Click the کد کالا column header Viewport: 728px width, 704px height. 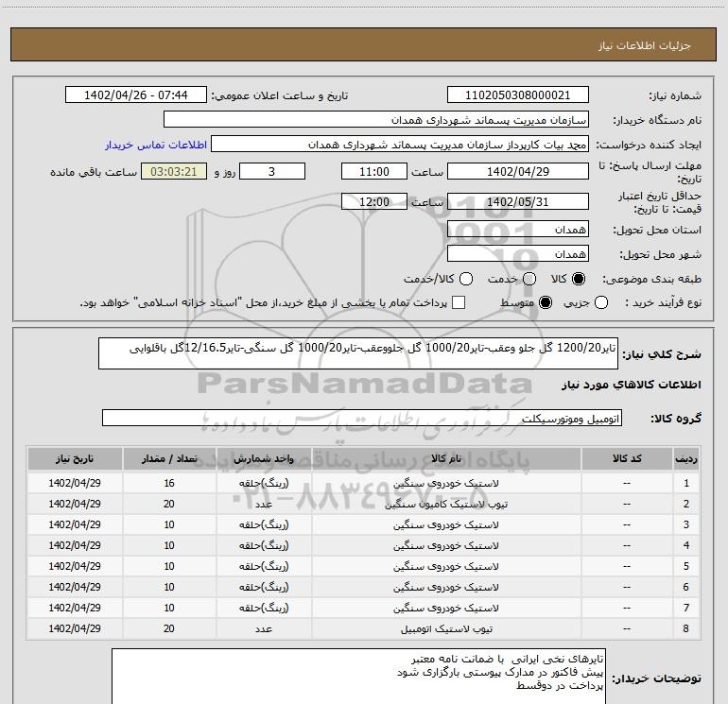click(627, 458)
